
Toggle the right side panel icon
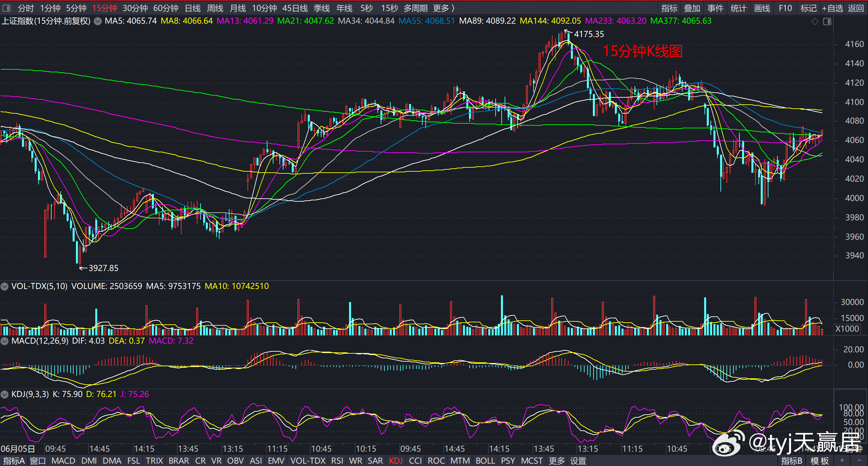click(x=827, y=22)
